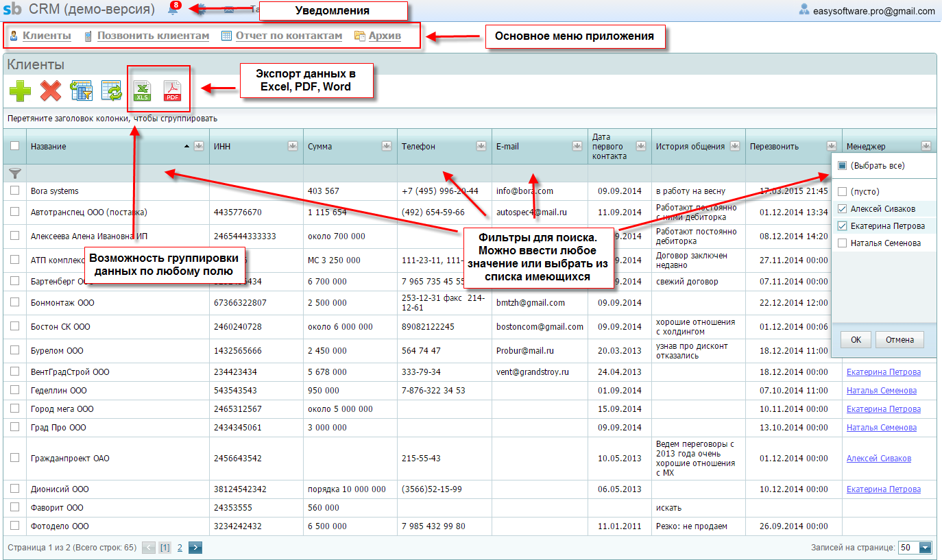Open Перезвонить column filter dropdown
Viewport: 942px width, 560px height.
(x=832, y=145)
